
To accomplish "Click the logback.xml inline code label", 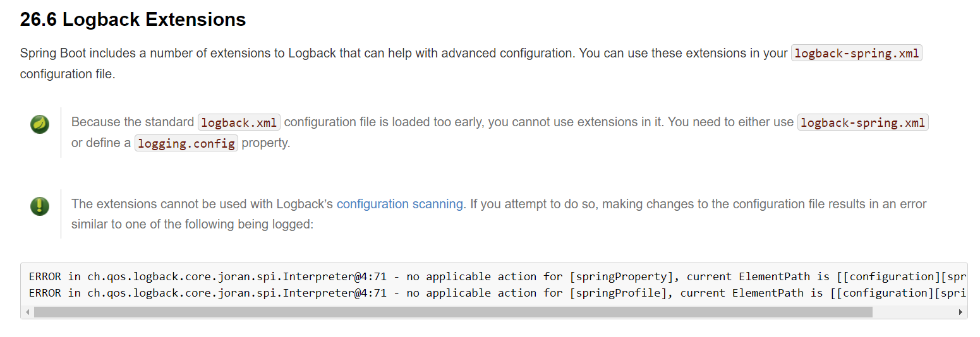I will (239, 122).
